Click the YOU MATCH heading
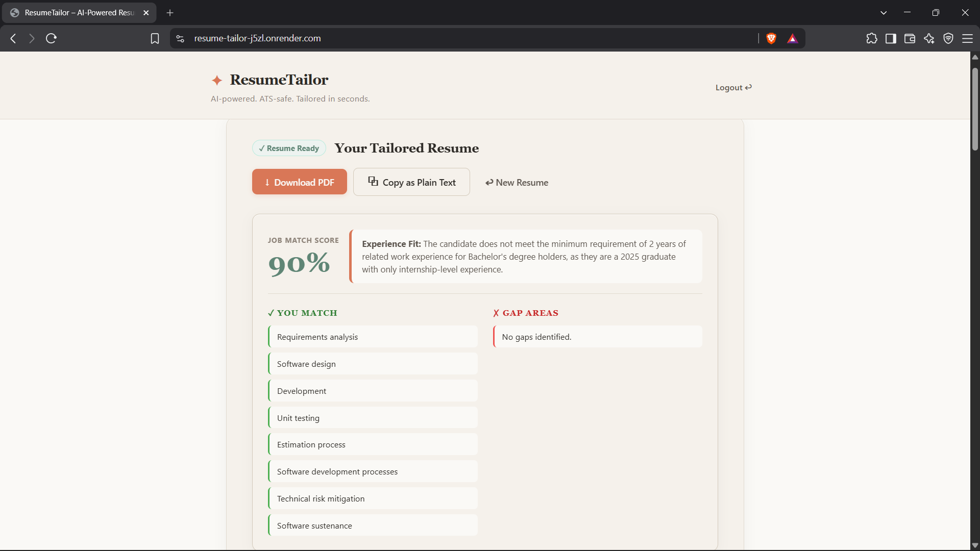980x551 pixels. [x=303, y=313]
